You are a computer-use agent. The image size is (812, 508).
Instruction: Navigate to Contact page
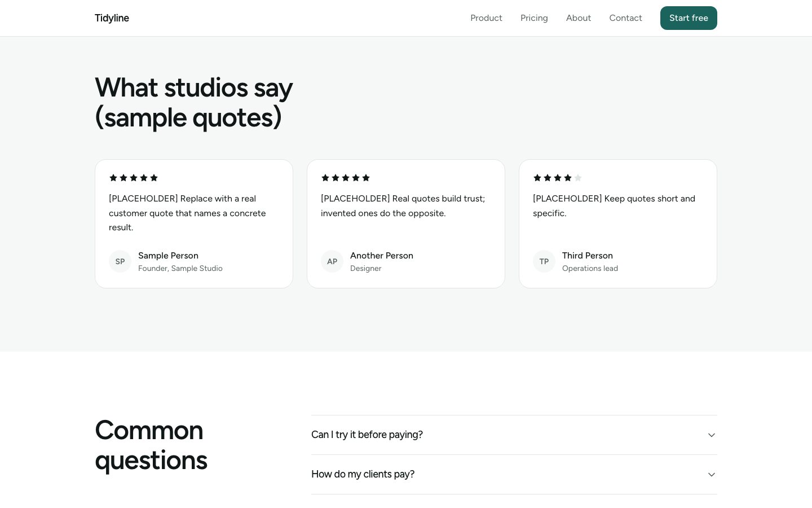point(625,18)
